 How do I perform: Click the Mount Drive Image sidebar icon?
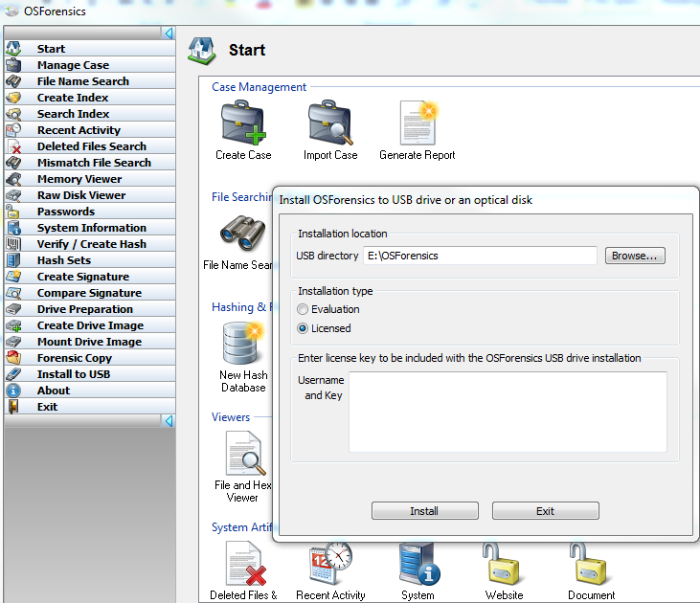point(13,342)
